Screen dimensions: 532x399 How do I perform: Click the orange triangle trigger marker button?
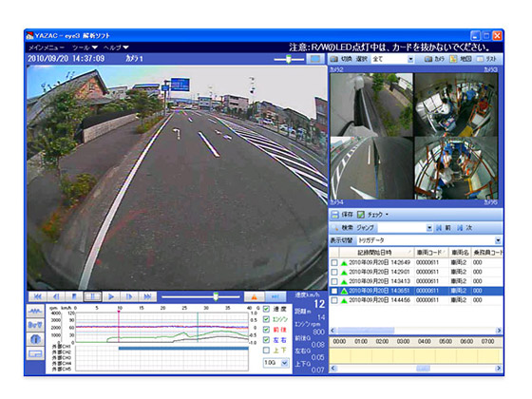(x=255, y=296)
